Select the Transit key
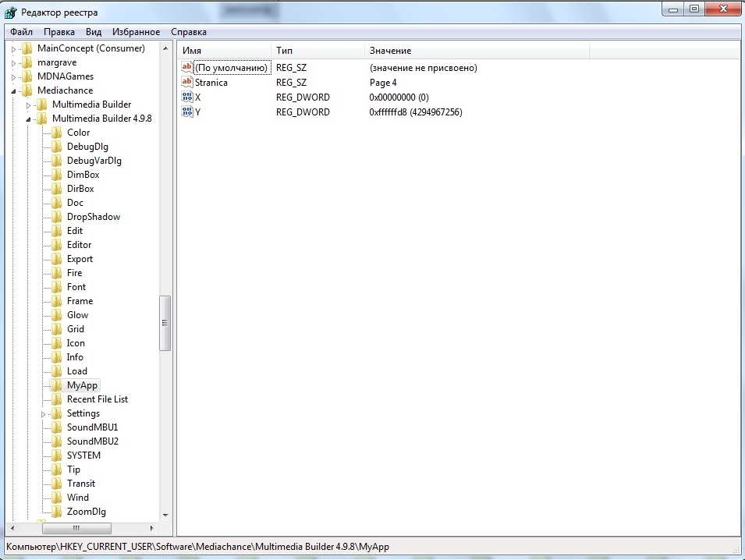Image resolution: width=745 pixels, height=560 pixels. click(x=81, y=483)
